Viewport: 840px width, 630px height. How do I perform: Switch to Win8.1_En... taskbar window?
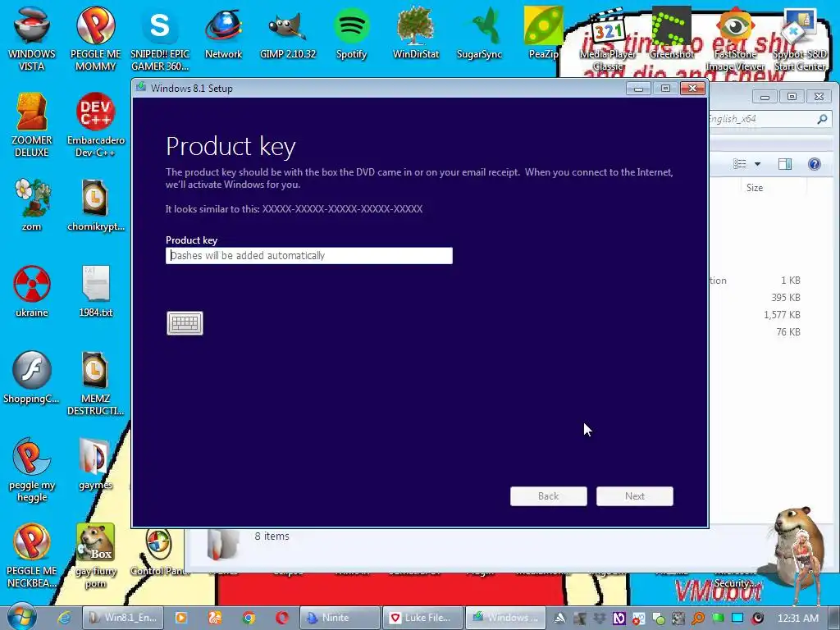(x=124, y=618)
